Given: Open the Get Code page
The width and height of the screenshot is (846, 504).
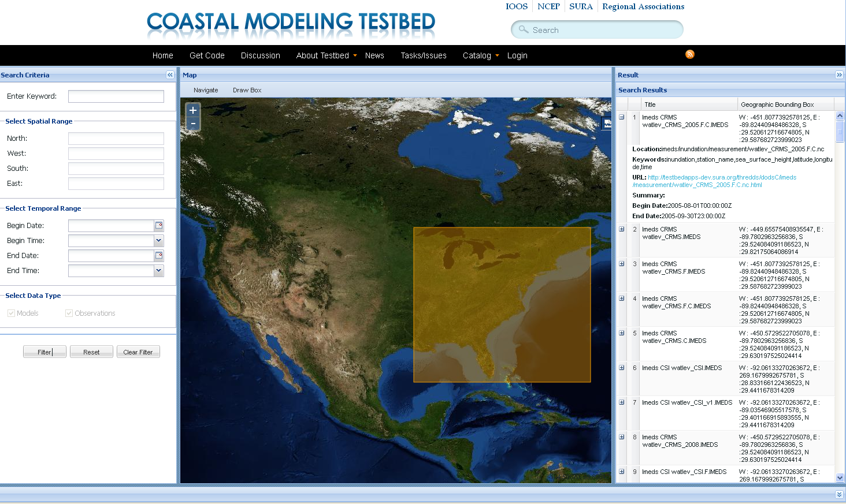Looking at the screenshot, I should point(207,55).
